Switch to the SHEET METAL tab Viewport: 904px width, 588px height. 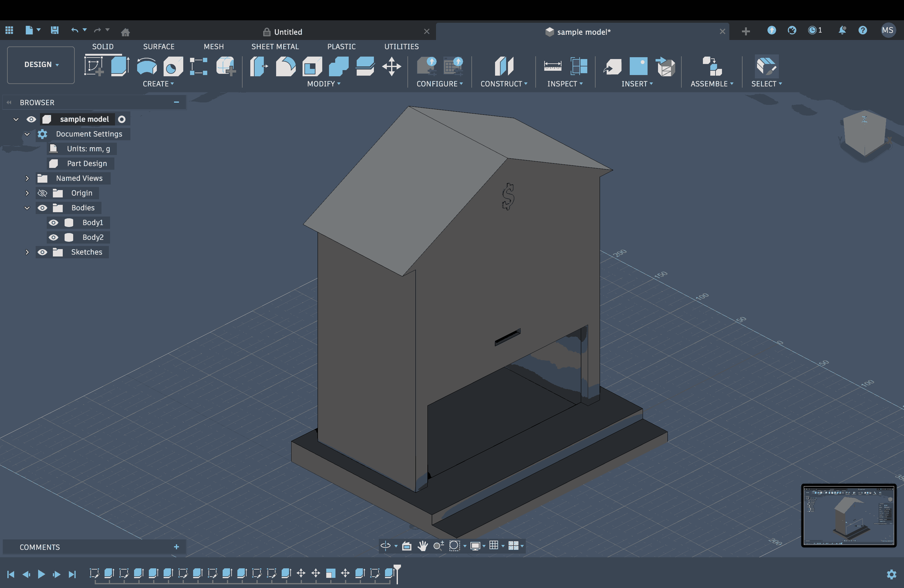(x=275, y=46)
